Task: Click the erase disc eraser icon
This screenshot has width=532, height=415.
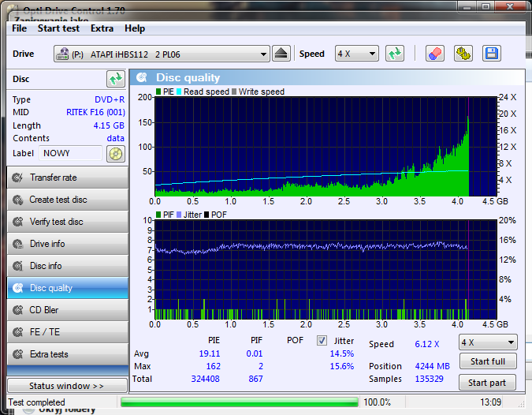Action: pyautogui.click(x=434, y=54)
